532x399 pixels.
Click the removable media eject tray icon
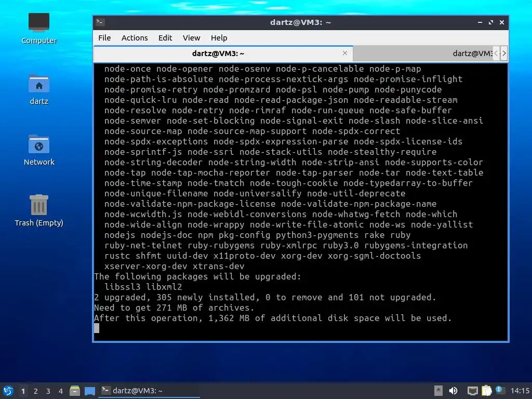pos(438,391)
